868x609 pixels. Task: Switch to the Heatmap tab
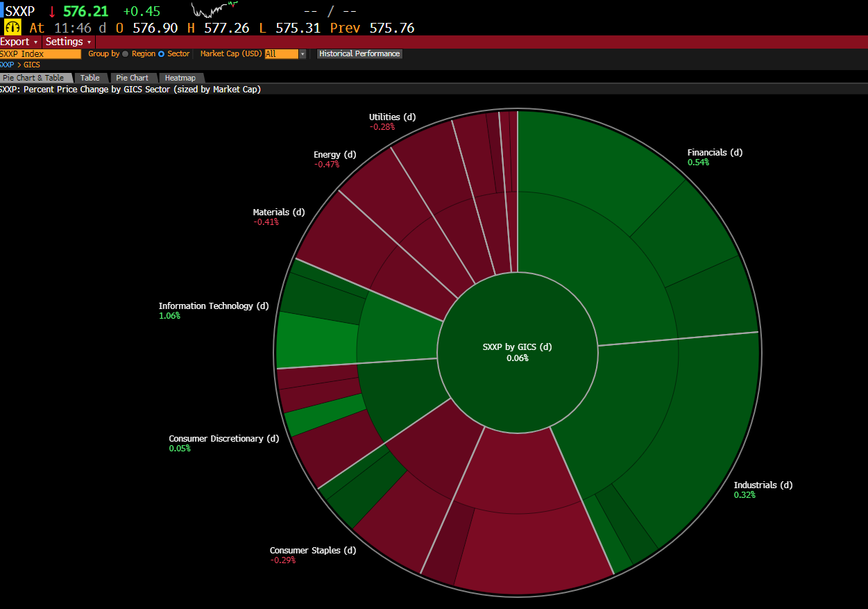pos(180,78)
